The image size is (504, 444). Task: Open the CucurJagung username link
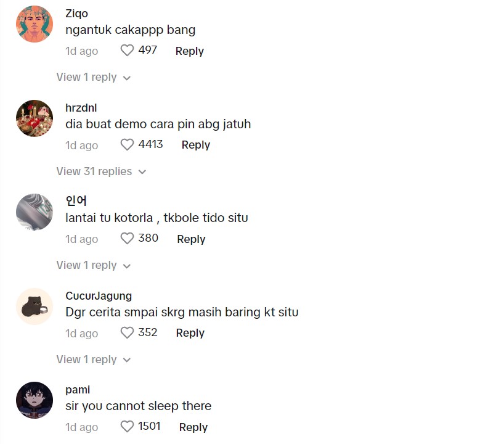[99, 296]
